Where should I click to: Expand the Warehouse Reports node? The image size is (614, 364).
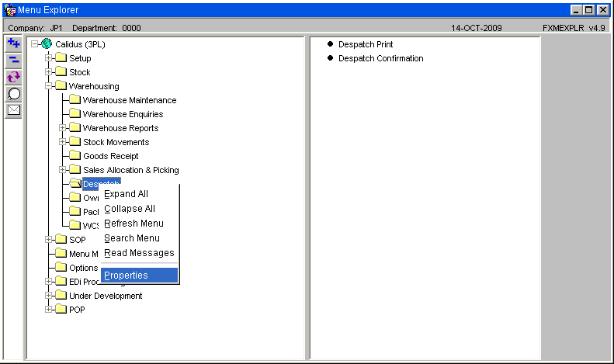pos(62,128)
